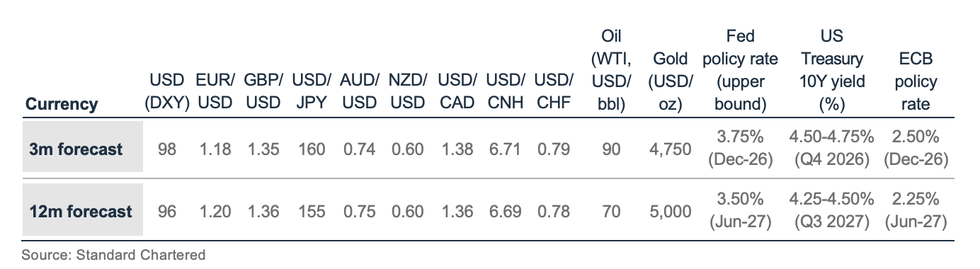
Task: Click the Currency column header
Action: pos(62,104)
